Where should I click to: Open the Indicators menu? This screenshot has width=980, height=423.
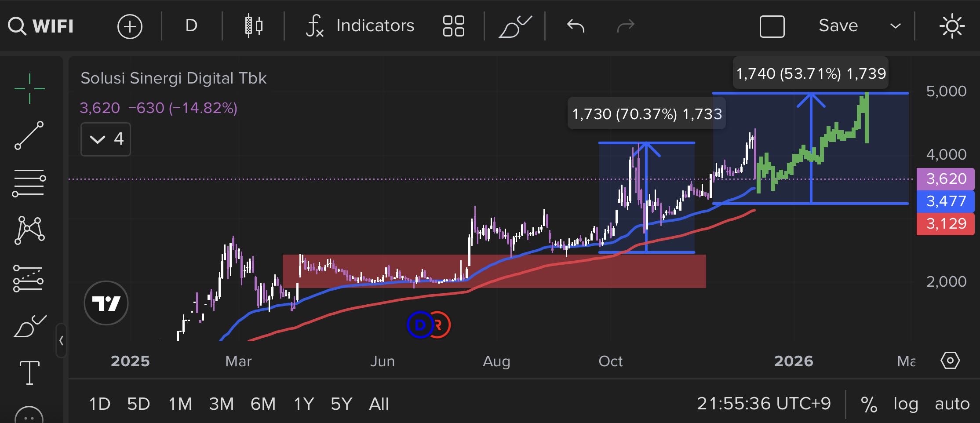pyautogui.click(x=360, y=26)
